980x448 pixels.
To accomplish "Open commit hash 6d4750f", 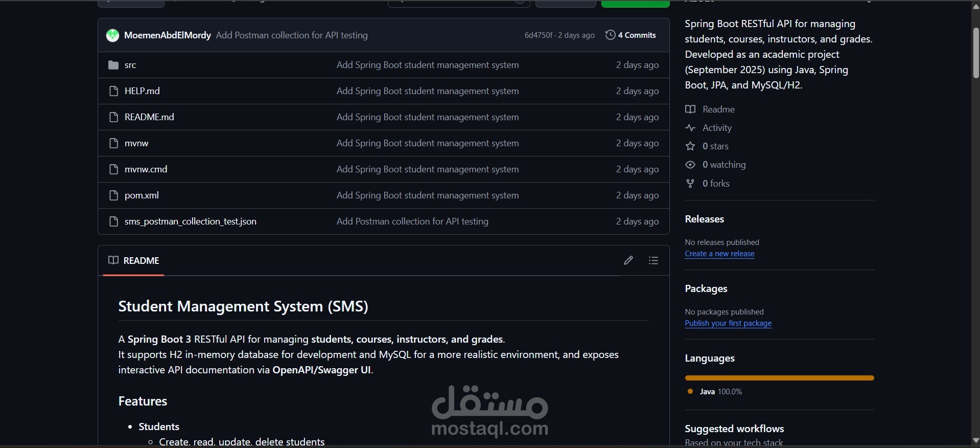I will point(539,35).
